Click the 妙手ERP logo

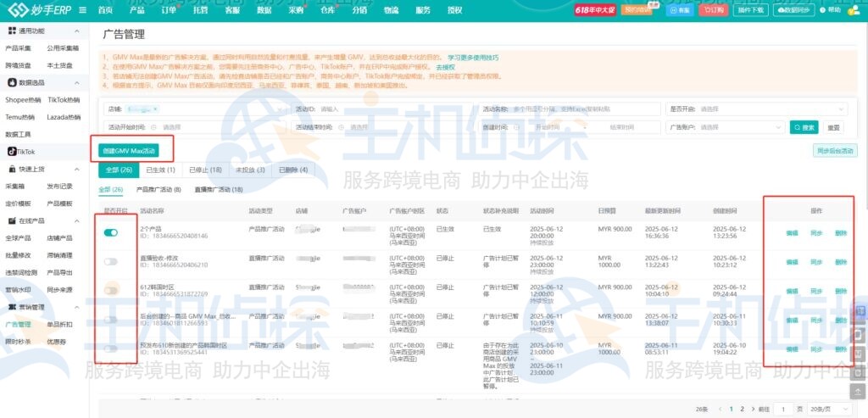[x=39, y=9]
